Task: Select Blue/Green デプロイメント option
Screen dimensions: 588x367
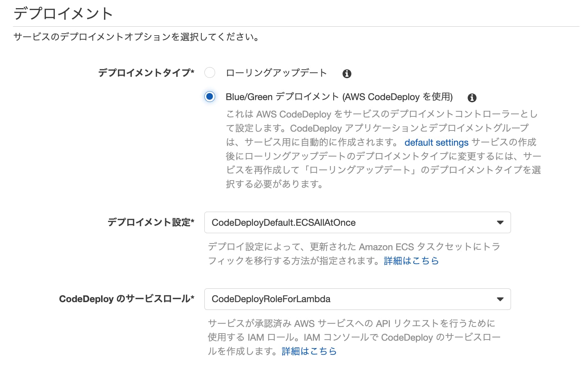Action: point(210,97)
